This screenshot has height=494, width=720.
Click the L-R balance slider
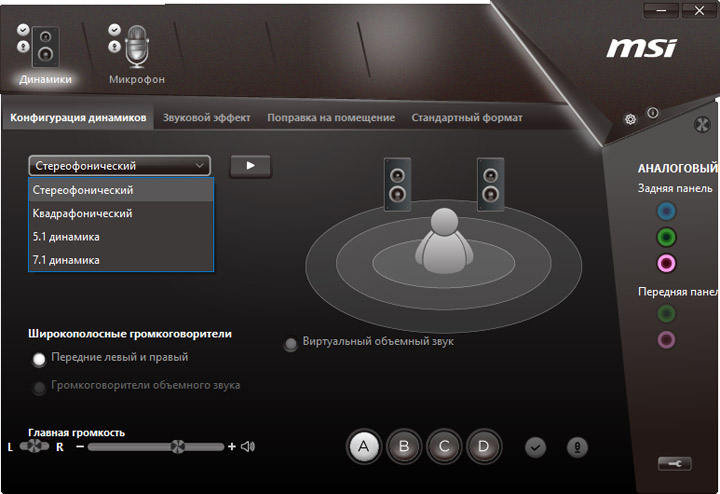click(34, 446)
